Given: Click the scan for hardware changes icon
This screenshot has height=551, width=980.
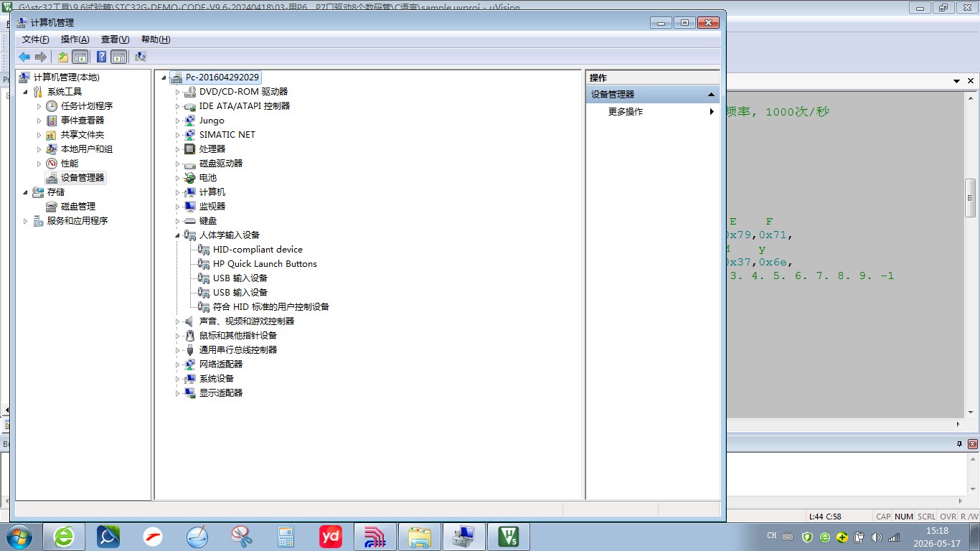Looking at the screenshot, I should point(141,57).
